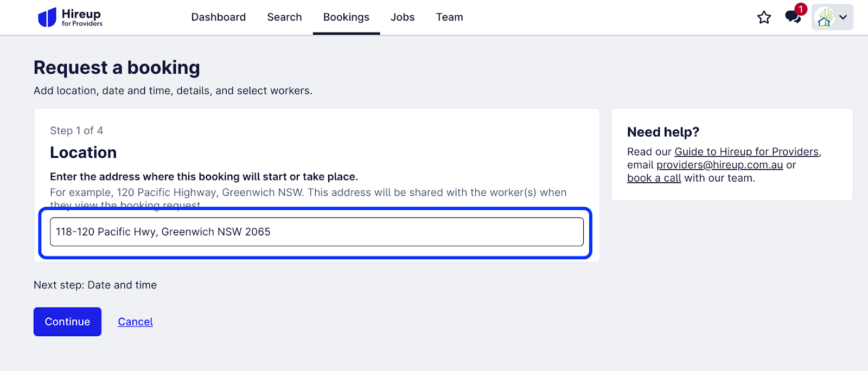Image resolution: width=868 pixels, height=371 pixels.
Task: Click the Need help? heading
Action: (x=663, y=132)
